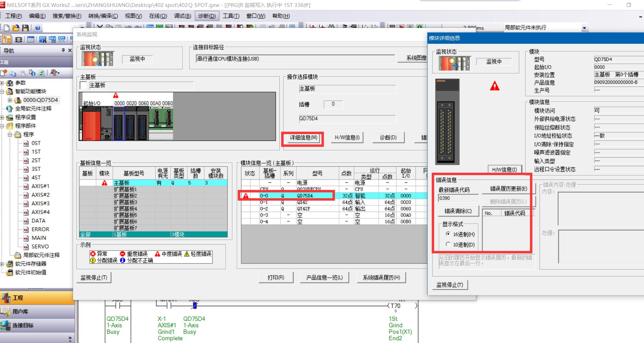Switch to the 用户库 panel
The height and width of the screenshot is (343, 644).
[x=21, y=312]
